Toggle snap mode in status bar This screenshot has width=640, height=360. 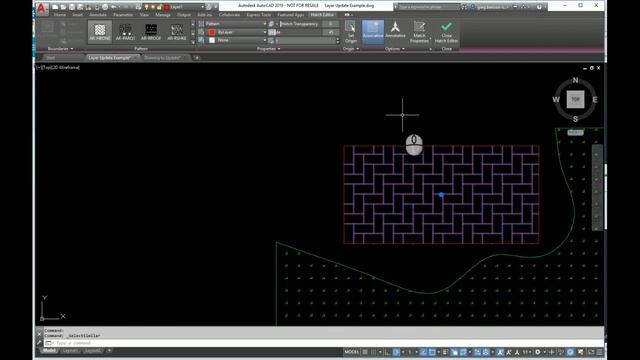coord(373,352)
